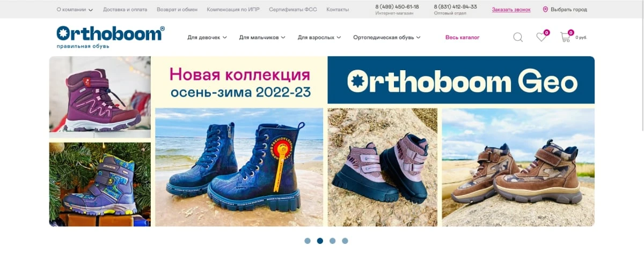Click the Заказать звонок link

point(511,9)
